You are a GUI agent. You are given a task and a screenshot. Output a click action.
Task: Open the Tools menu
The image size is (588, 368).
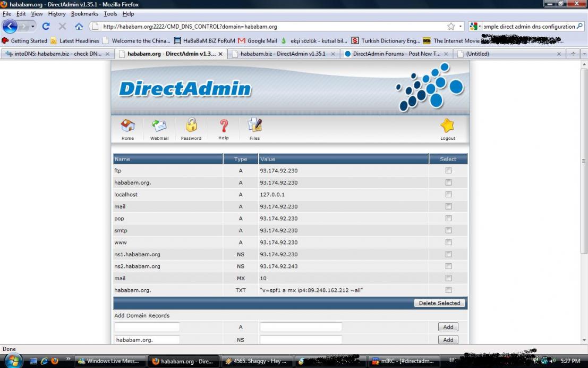coord(110,13)
